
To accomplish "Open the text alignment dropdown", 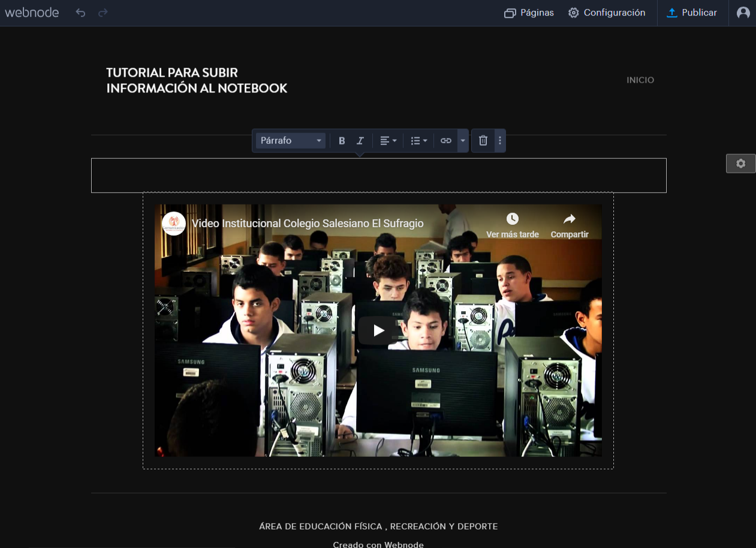I will coord(388,141).
